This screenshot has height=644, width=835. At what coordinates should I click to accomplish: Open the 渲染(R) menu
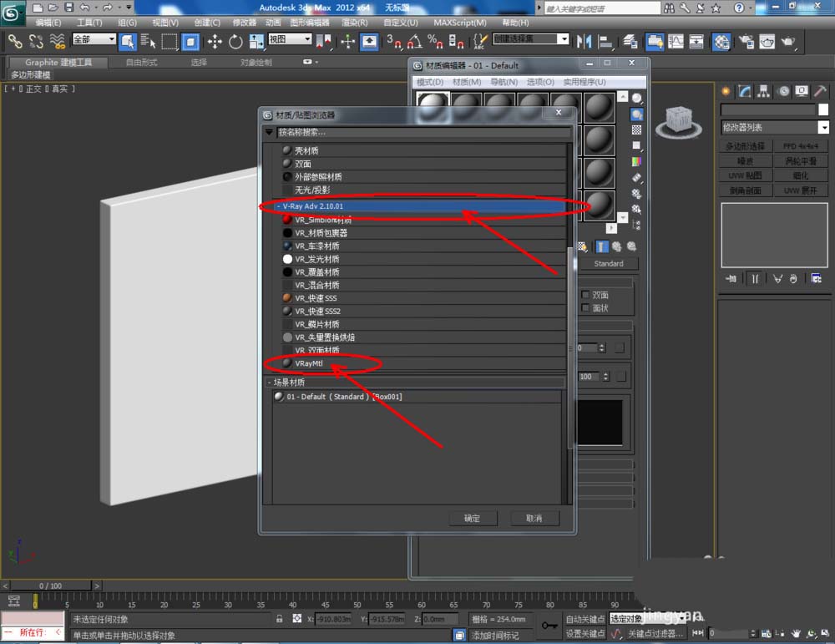click(355, 23)
